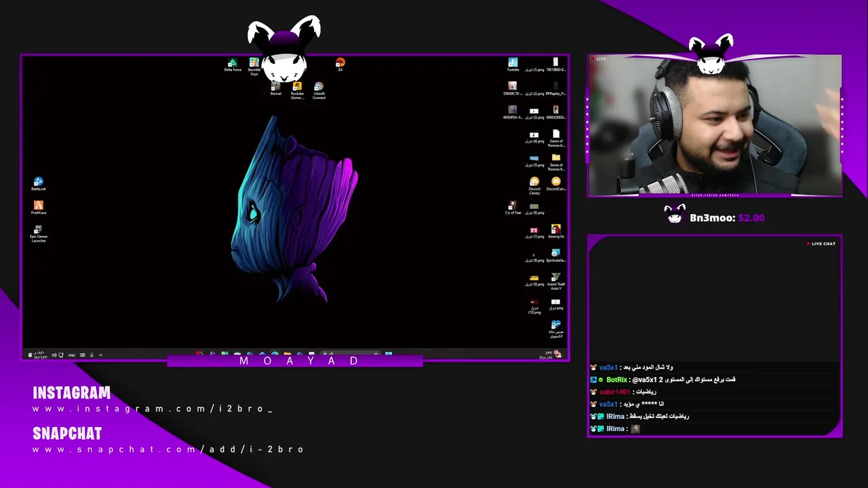Click the taskbar volume speaker icon
Image resolution: width=868 pixels, height=488 pixels.
pyautogui.click(x=54, y=355)
